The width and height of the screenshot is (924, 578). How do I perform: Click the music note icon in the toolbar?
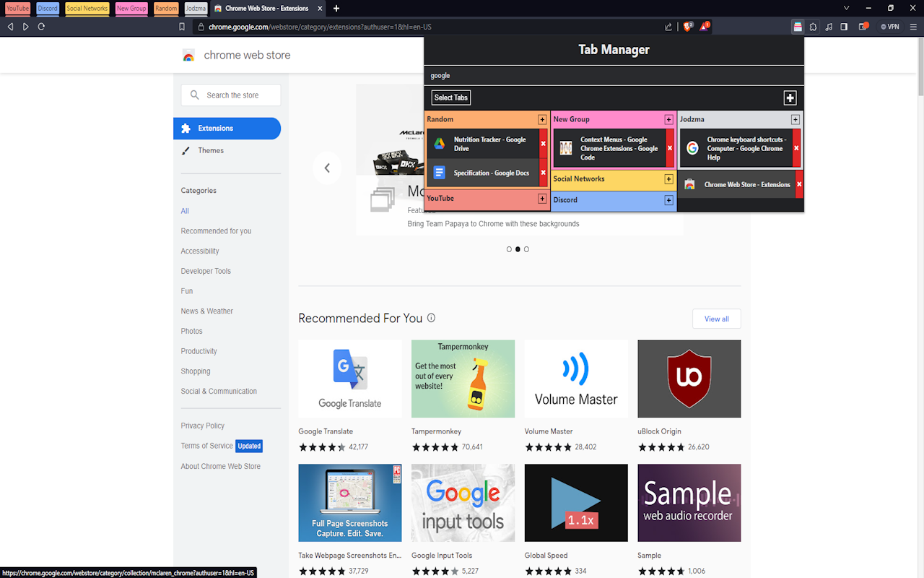(829, 26)
